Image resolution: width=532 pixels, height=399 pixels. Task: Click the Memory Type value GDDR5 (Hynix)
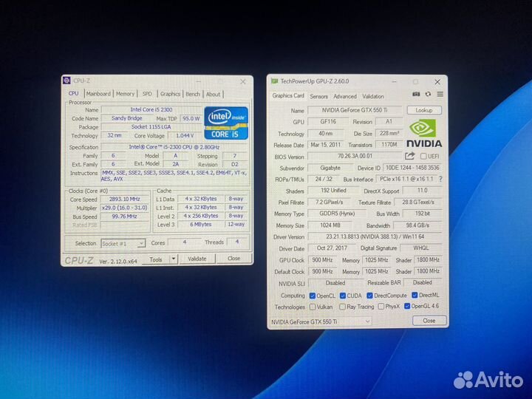tap(337, 214)
